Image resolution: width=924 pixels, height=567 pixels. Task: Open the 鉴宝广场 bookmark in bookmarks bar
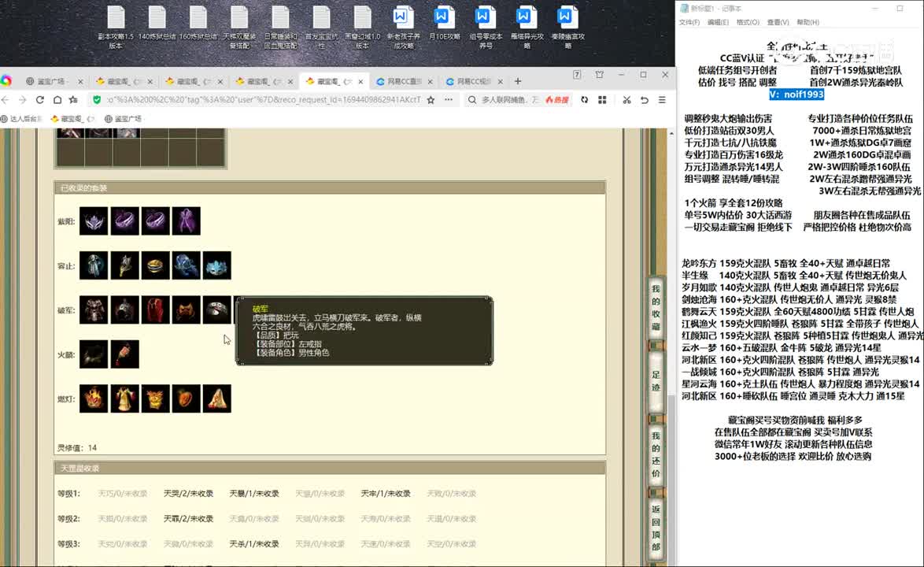123,118
